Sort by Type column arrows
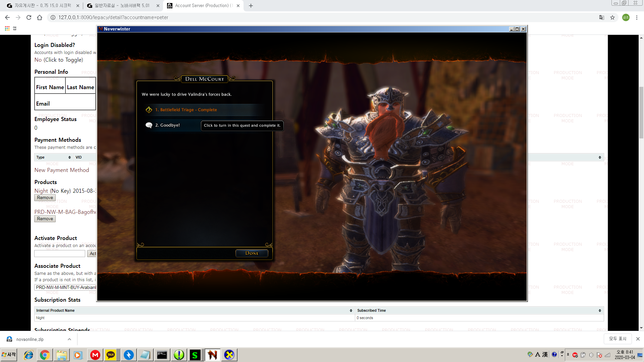 (x=69, y=157)
